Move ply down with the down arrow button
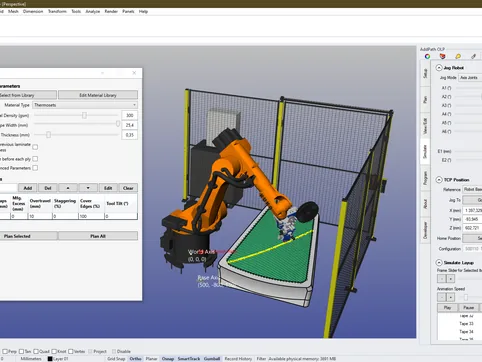Image resolution: width=482 pixels, height=362 pixels. click(x=88, y=188)
